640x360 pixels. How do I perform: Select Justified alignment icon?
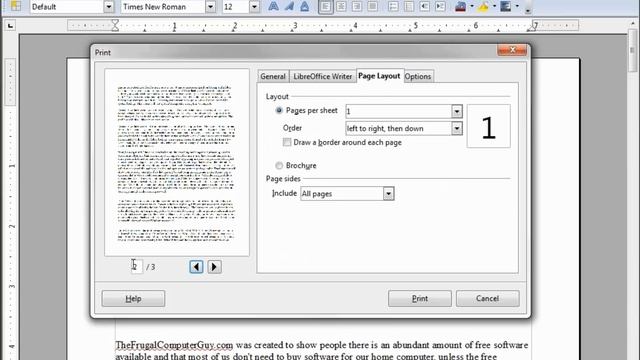click(372, 7)
